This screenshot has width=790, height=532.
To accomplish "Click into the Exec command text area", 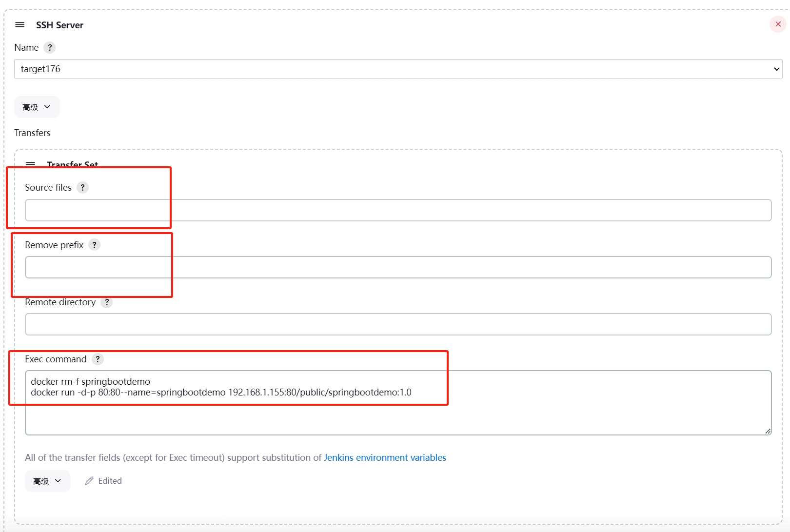I will click(398, 403).
